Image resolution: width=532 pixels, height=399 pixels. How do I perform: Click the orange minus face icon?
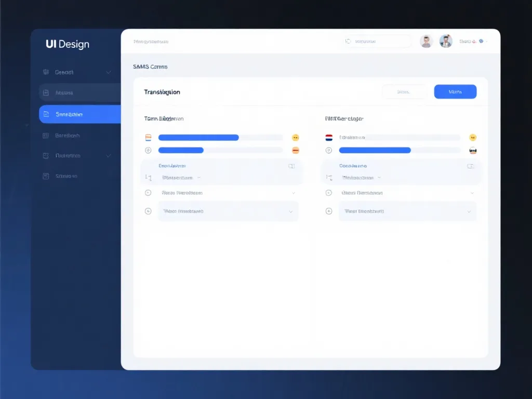(296, 150)
